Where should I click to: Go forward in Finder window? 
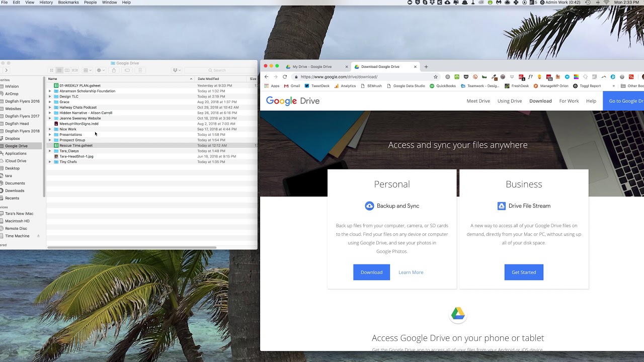coord(6,70)
